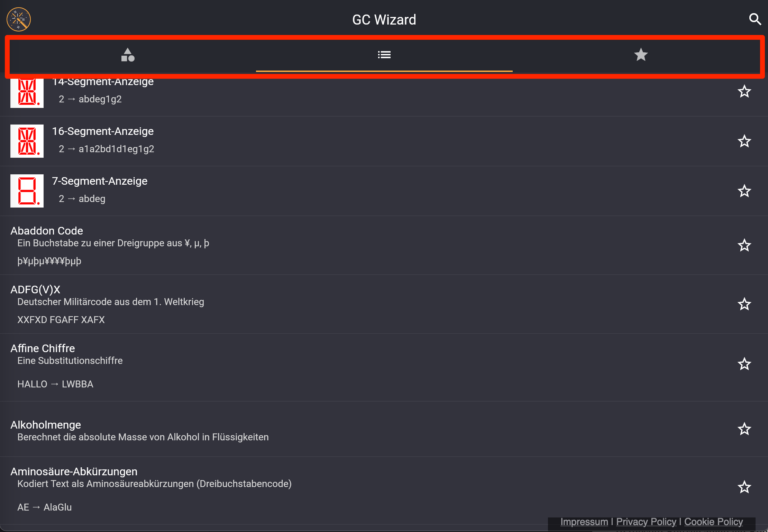This screenshot has height=532, width=768.
Task: Switch to the categories shapes tab
Action: pos(128,55)
